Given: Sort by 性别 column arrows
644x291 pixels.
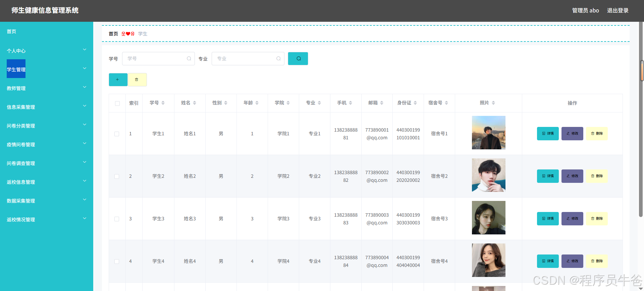Looking at the screenshot, I should click(x=226, y=103).
